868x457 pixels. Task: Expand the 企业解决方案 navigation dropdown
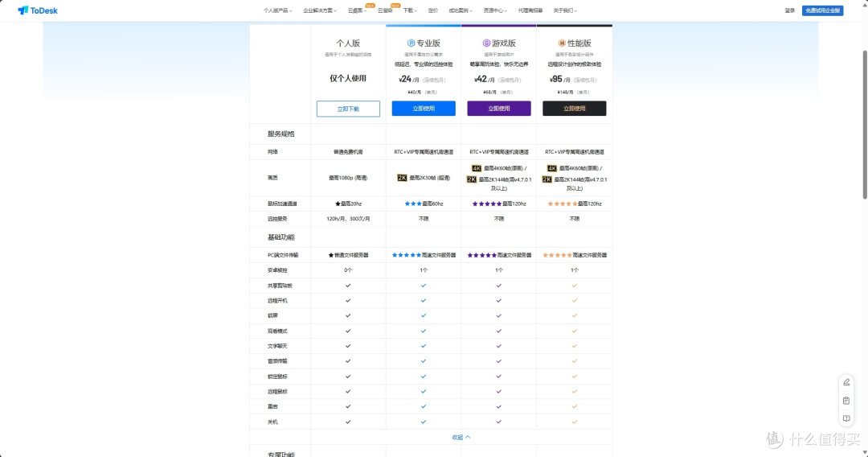tap(319, 10)
